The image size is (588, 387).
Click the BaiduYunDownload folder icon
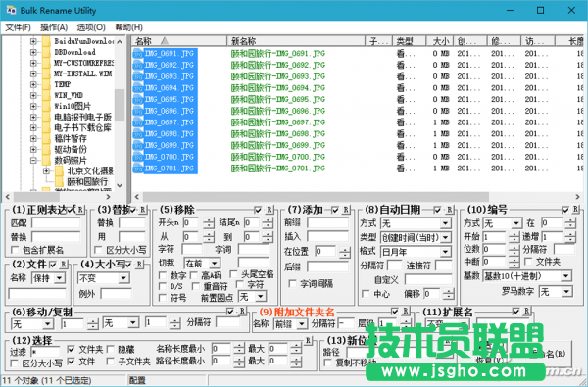[46, 41]
